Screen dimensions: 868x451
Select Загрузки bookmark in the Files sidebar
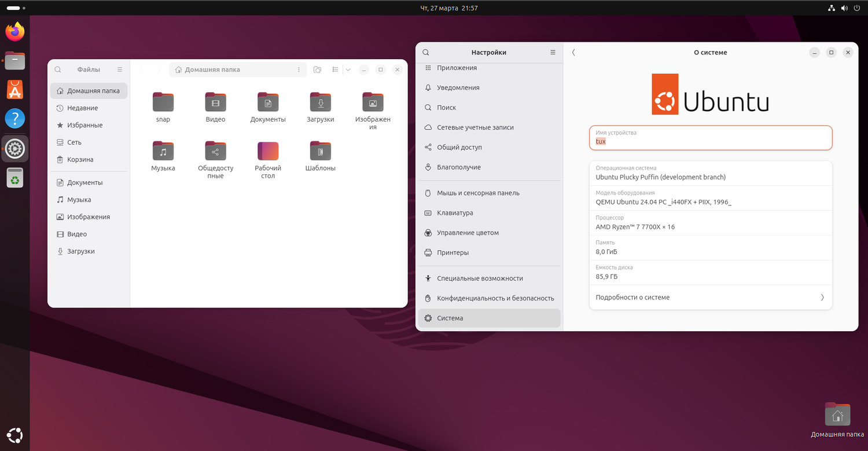(x=89, y=251)
